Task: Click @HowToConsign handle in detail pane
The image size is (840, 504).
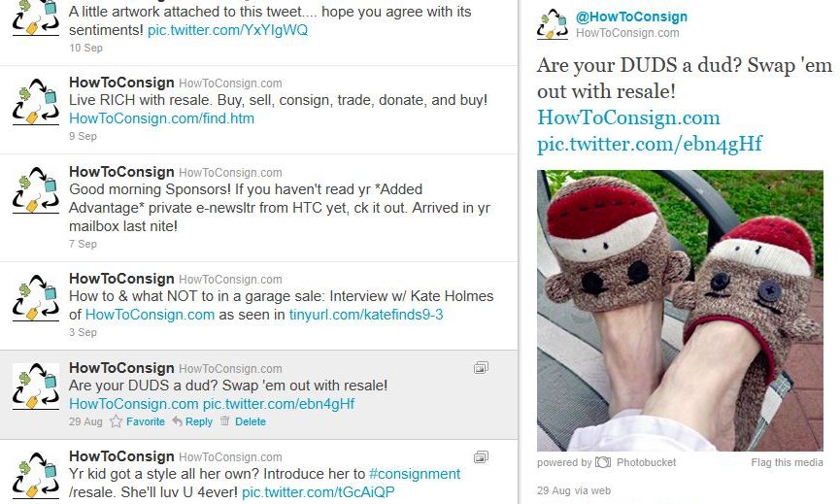Action: tap(631, 17)
